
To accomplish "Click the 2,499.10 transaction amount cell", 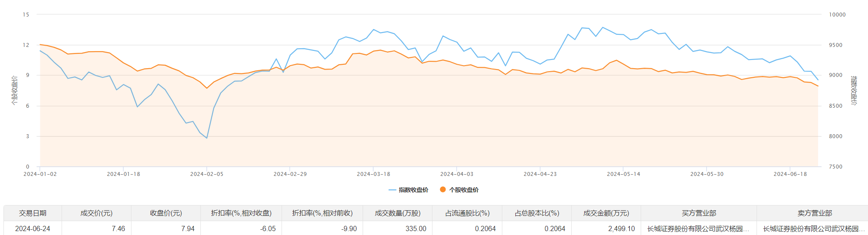I will [x=621, y=228].
